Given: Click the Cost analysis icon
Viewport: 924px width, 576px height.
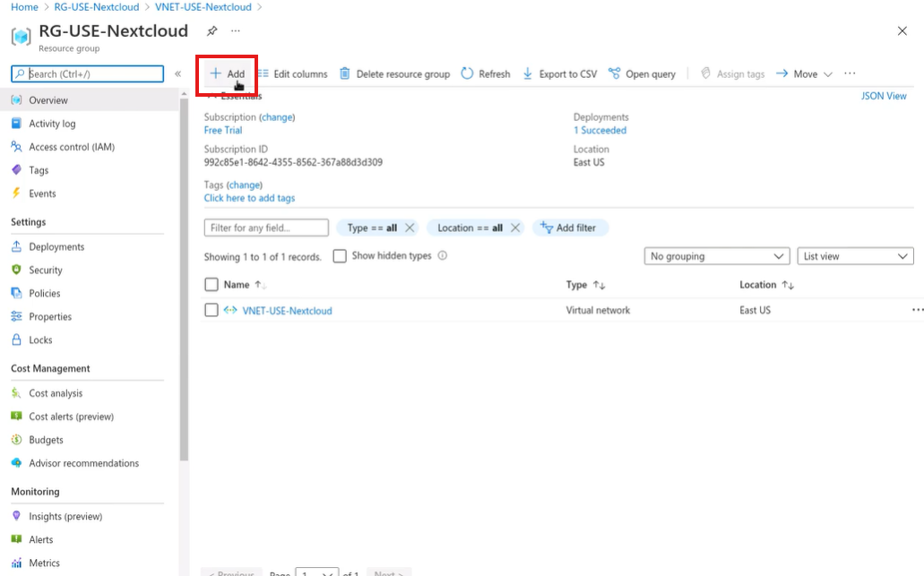Looking at the screenshot, I should 16,393.
